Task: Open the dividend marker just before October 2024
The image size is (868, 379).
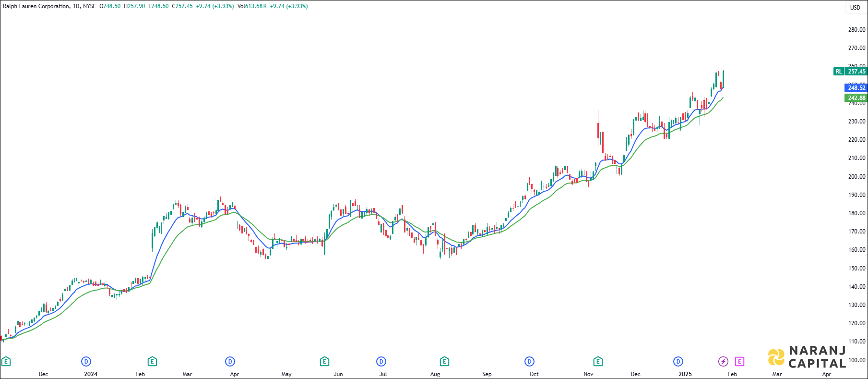Action: click(x=529, y=361)
